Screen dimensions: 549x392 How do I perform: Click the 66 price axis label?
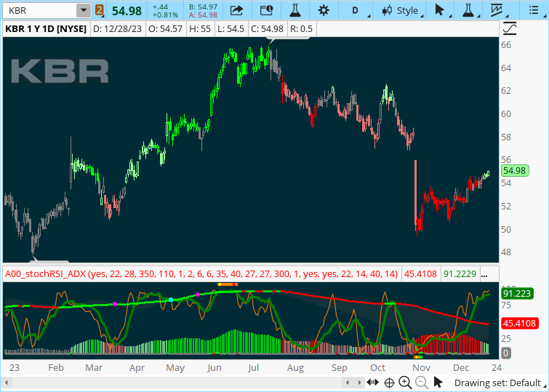pyautogui.click(x=506, y=45)
